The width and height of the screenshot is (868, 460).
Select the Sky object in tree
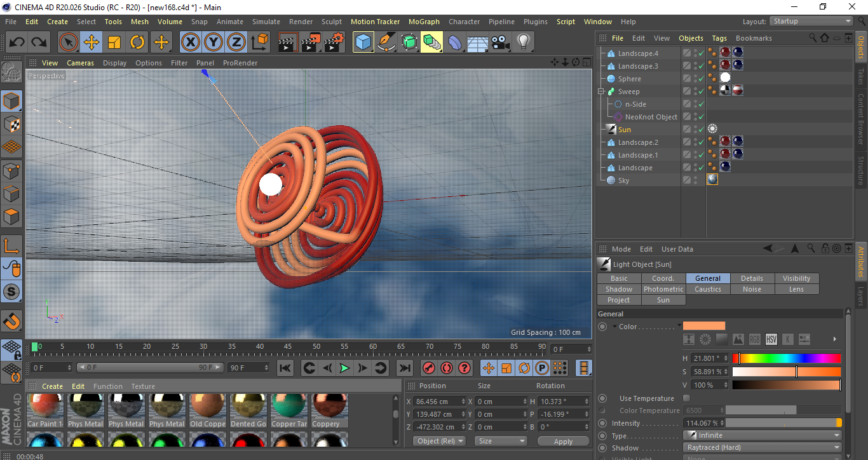(x=623, y=180)
